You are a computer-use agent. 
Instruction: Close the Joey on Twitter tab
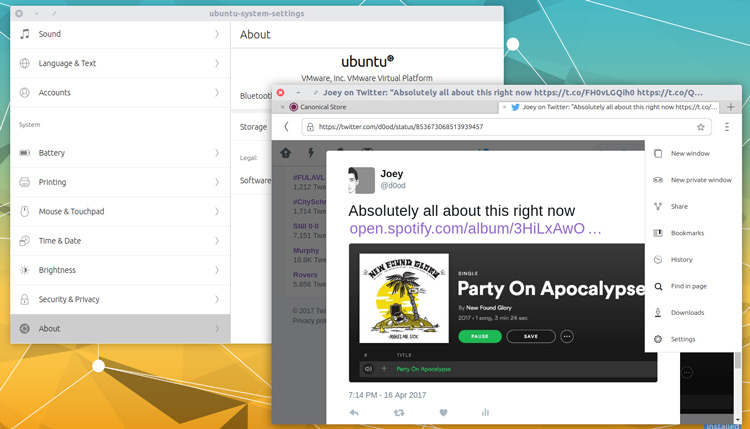pos(504,107)
